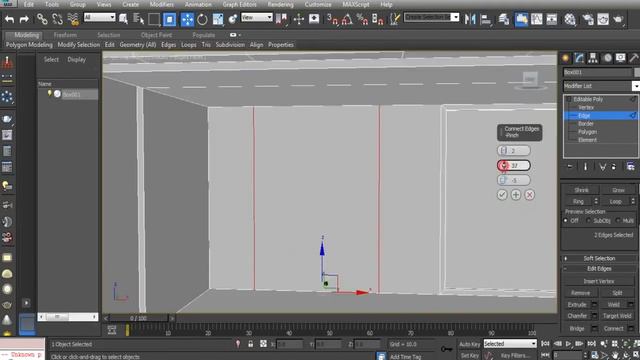Screen dimensions: 640x360
Task: Cancel the Connect Edges caddy
Action: click(x=530, y=195)
